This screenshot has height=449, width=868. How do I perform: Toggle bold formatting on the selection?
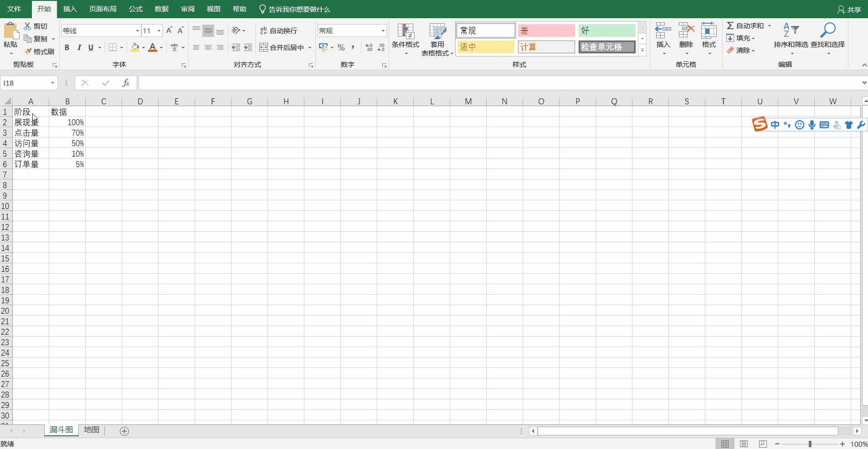[x=67, y=47]
